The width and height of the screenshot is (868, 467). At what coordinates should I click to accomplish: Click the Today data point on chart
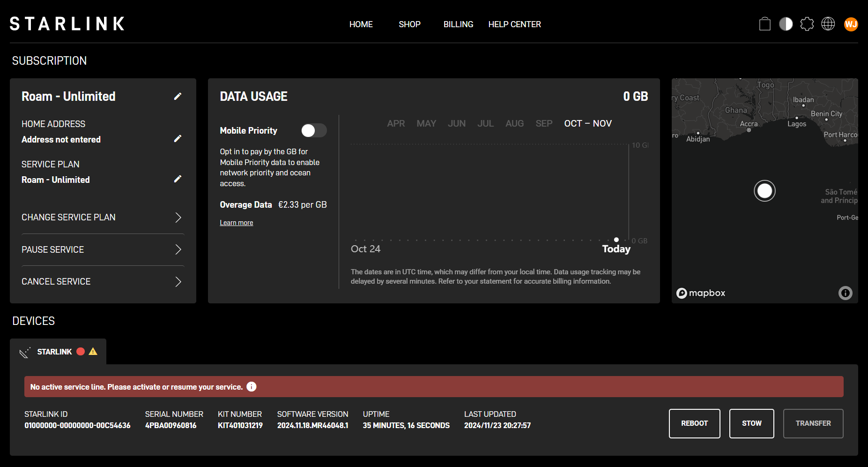click(x=616, y=240)
